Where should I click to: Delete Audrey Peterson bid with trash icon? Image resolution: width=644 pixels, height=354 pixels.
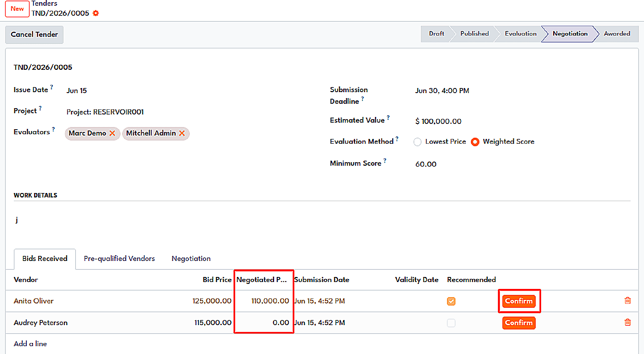tap(627, 322)
